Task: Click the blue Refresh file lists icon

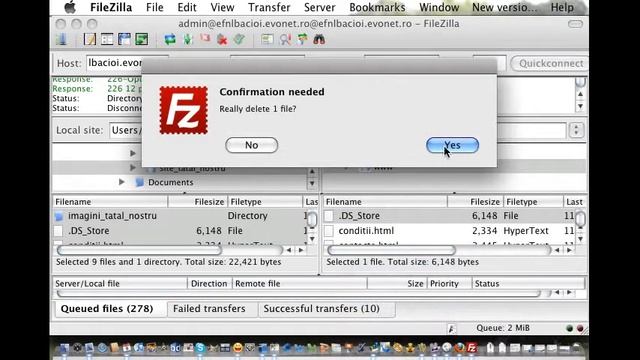Action: pos(170,40)
